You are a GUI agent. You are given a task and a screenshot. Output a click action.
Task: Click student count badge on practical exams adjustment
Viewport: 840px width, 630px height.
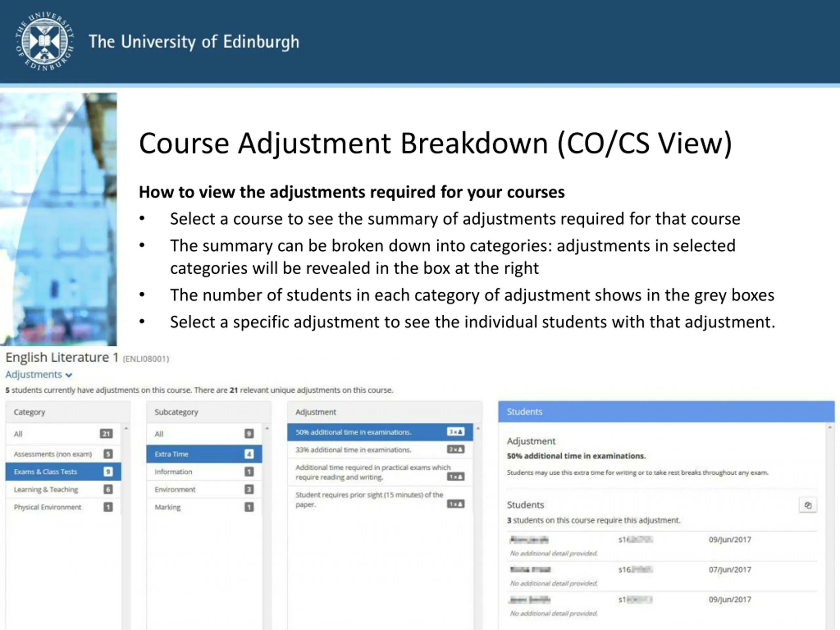(x=456, y=477)
